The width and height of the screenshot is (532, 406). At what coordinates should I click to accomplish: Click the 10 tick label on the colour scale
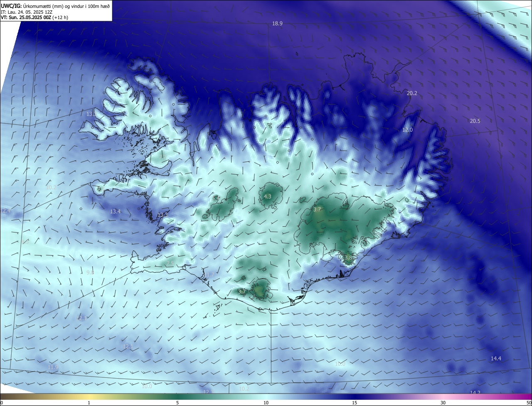coord(266,403)
